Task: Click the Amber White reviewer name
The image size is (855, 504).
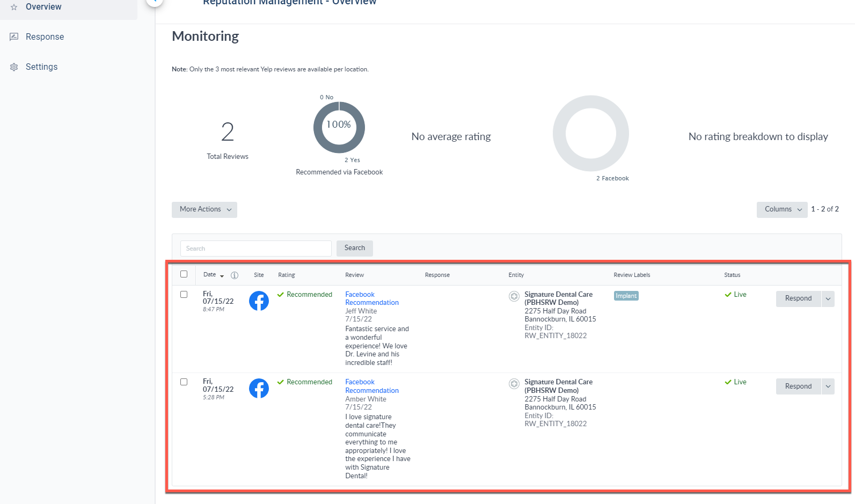Action: click(x=366, y=399)
